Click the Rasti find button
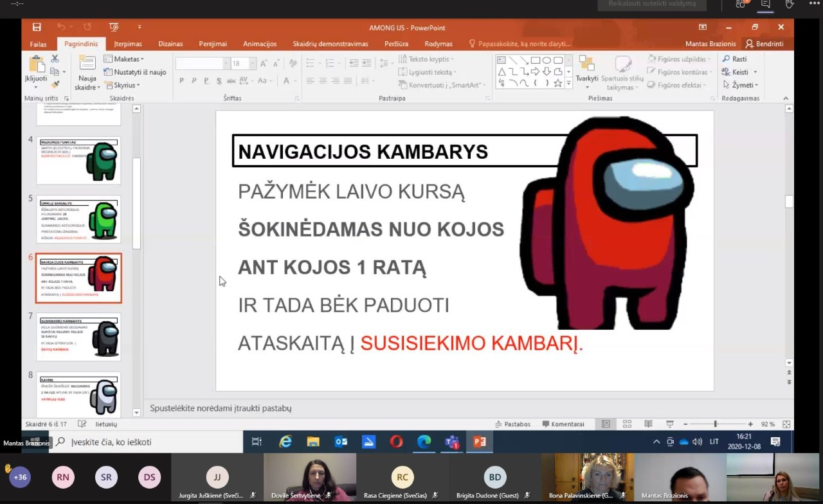 [x=735, y=59]
